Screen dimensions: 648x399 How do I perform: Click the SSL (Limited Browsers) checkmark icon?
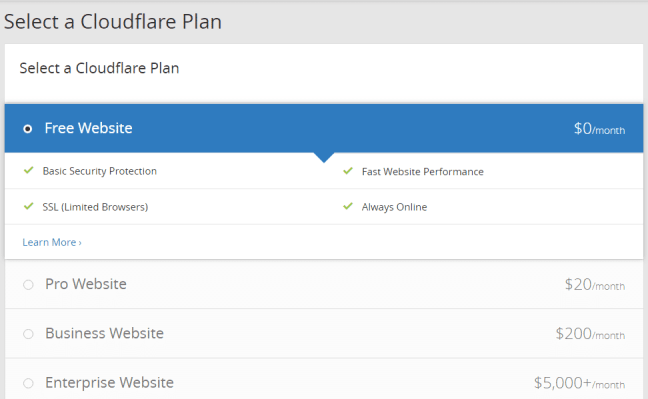[x=29, y=206]
